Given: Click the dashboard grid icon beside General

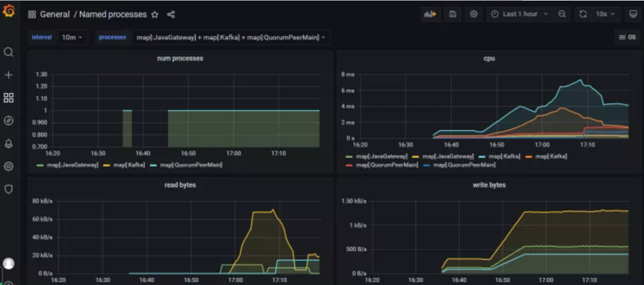Looking at the screenshot, I should [x=32, y=14].
